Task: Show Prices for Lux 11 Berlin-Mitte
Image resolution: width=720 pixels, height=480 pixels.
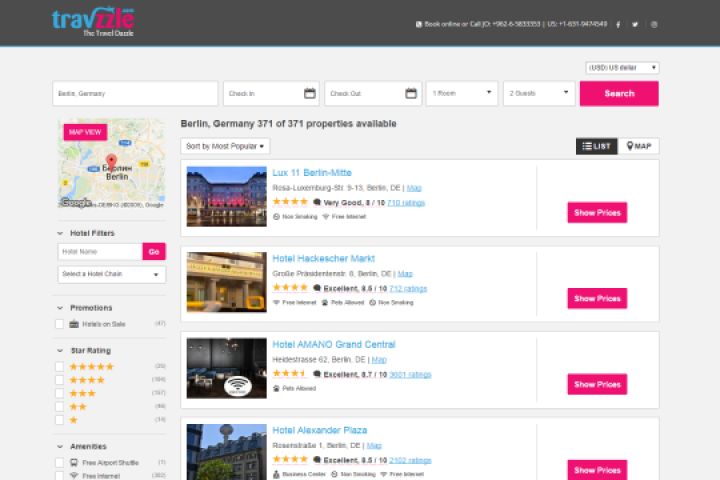Action: (x=597, y=213)
